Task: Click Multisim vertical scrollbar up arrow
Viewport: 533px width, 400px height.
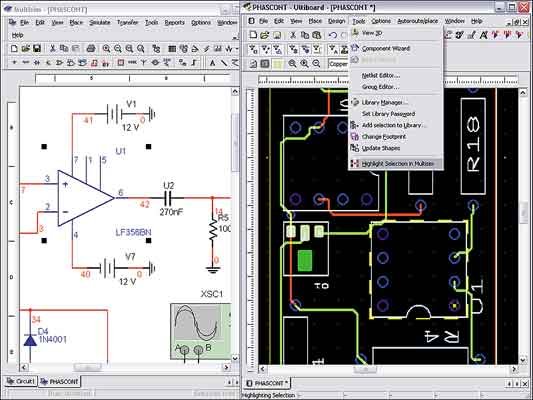Action: (x=235, y=91)
